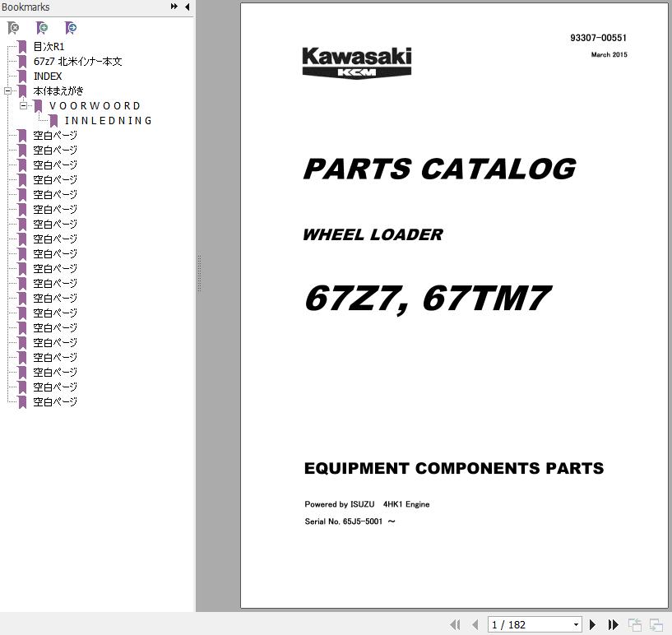The width and height of the screenshot is (672, 635).
Task: Collapse the VOORWOORD bookmark node
Action: [24, 105]
